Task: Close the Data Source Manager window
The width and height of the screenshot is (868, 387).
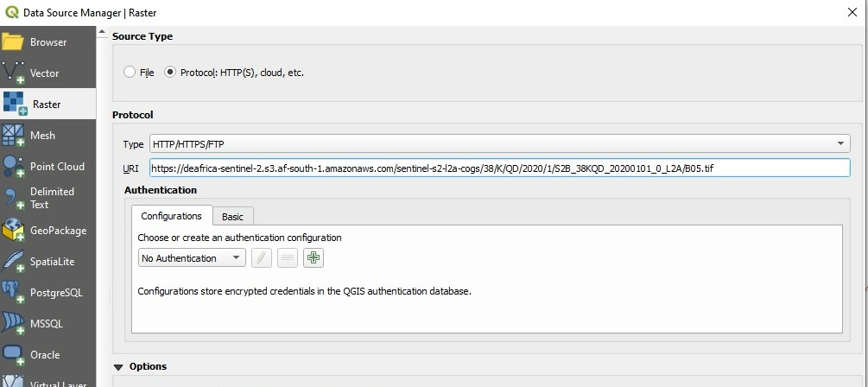Action: click(853, 12)
